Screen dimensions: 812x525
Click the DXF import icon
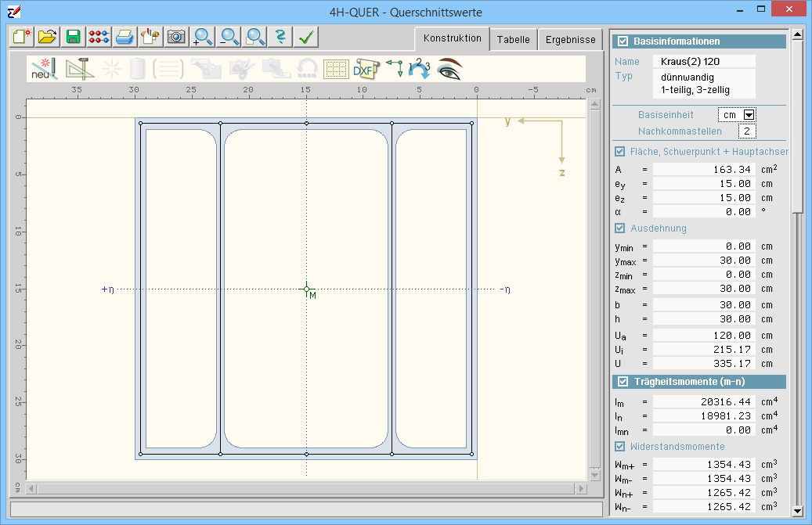point(364,69)
